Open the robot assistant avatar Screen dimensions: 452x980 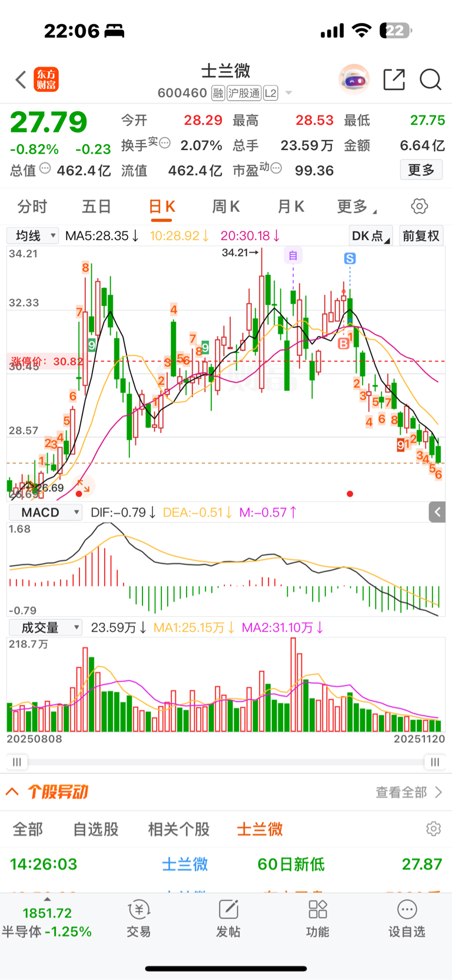[354, 79]
